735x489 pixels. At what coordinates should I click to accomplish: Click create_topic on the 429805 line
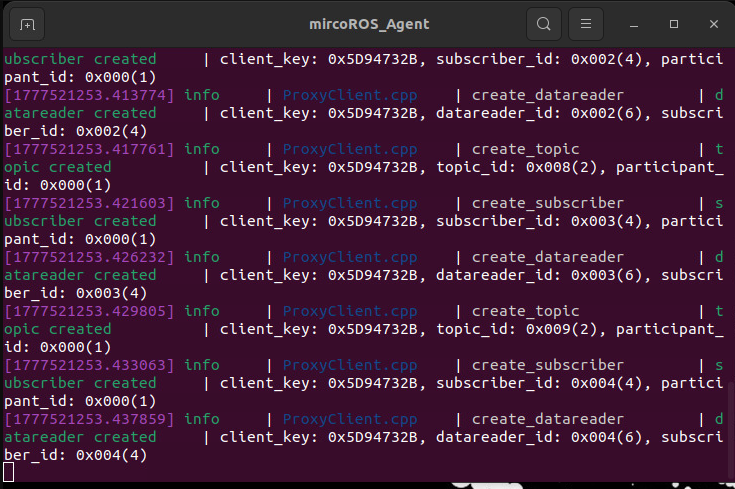(525, 311)
